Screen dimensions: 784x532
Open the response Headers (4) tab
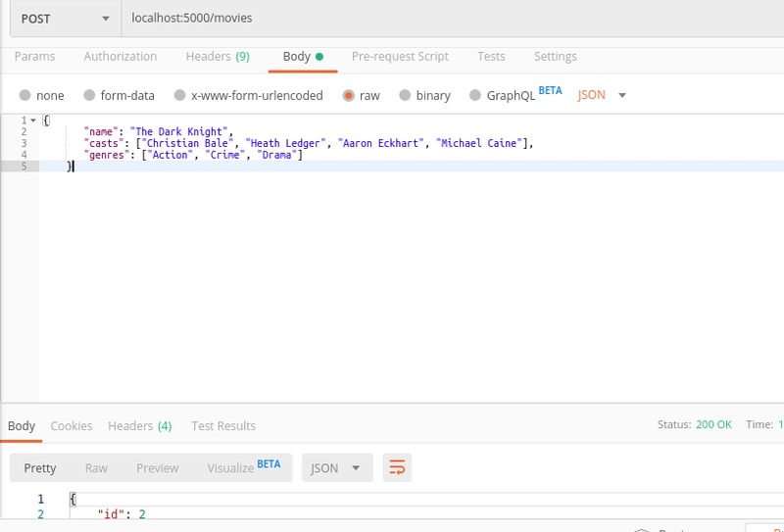coord(140,426)
